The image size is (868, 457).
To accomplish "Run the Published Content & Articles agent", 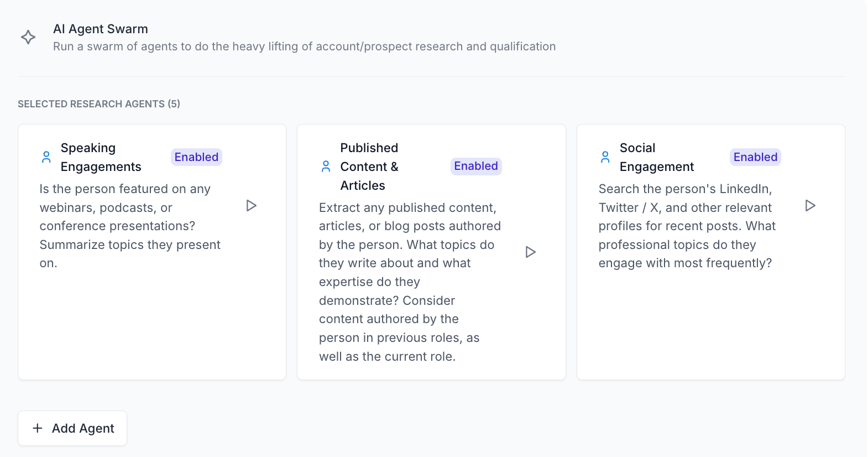I will click(x=531, y=252).
